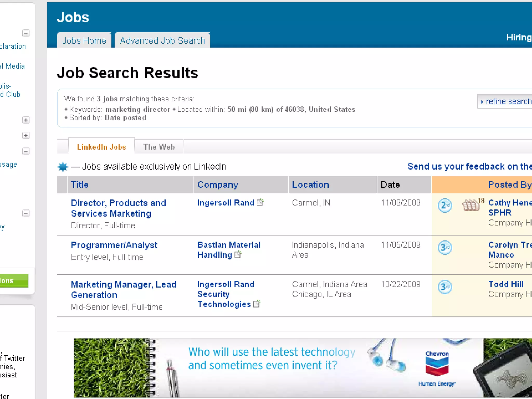Click the icon next to Bastian Material Handling
This screenshot has width=532, height=399.
click(238, 255)
